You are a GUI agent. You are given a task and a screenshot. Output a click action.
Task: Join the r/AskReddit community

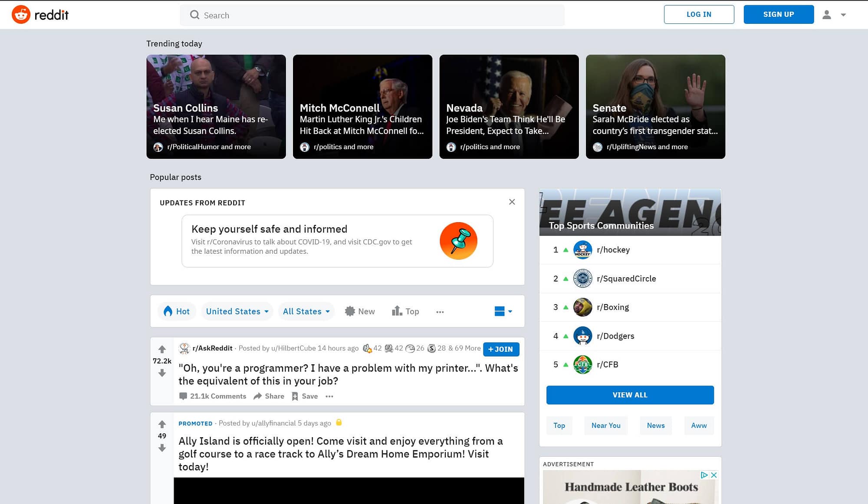pos(501,349)
